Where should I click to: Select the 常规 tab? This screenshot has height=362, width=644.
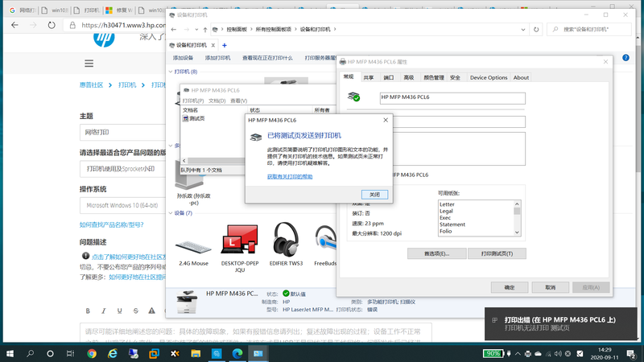pos(349,76)
